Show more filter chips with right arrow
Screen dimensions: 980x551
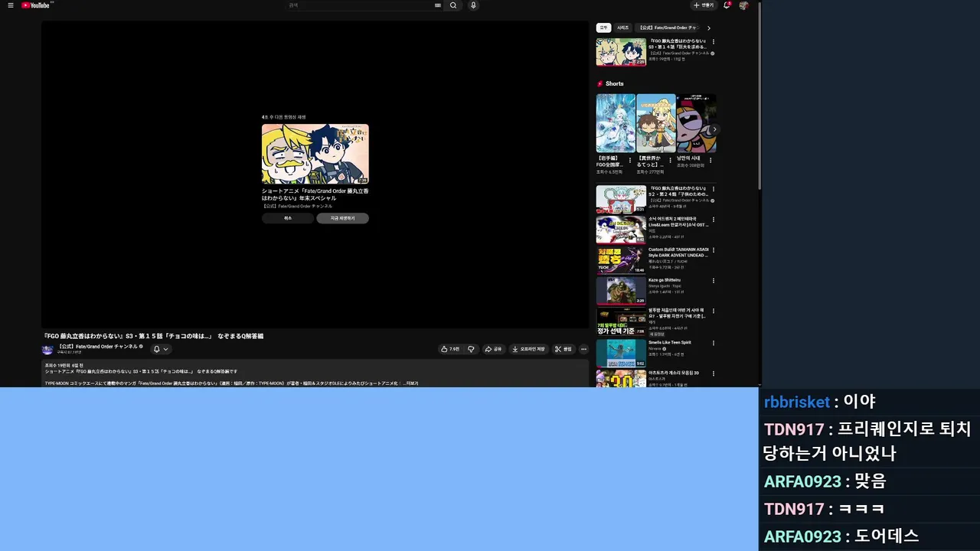pos(709,28)
